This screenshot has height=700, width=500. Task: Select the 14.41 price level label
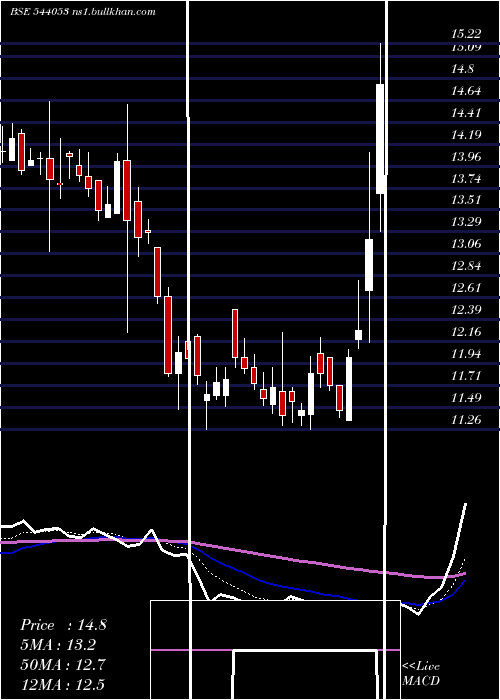pyautogui.click(x=466, y=113)
